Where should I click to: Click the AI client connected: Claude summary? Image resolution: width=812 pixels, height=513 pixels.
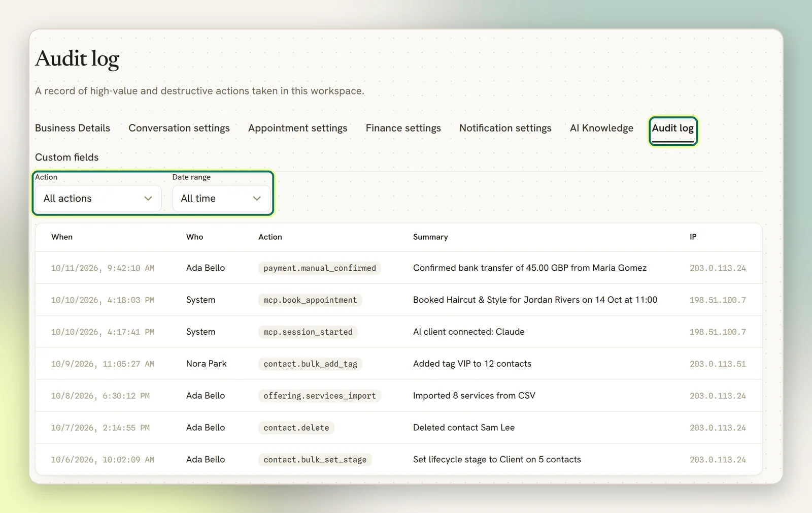(469, 332)
